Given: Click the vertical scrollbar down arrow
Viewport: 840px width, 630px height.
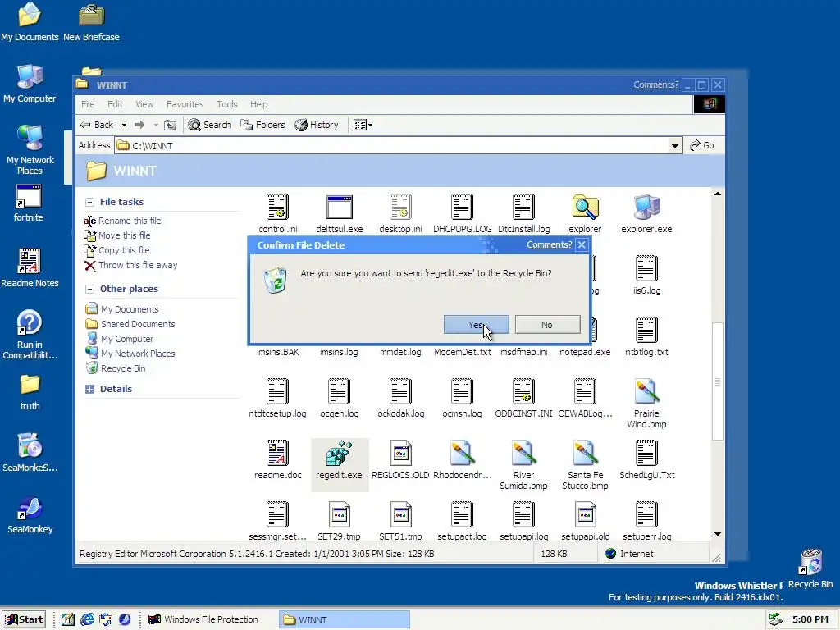Looking at the screenshot, I should point(718,533).
